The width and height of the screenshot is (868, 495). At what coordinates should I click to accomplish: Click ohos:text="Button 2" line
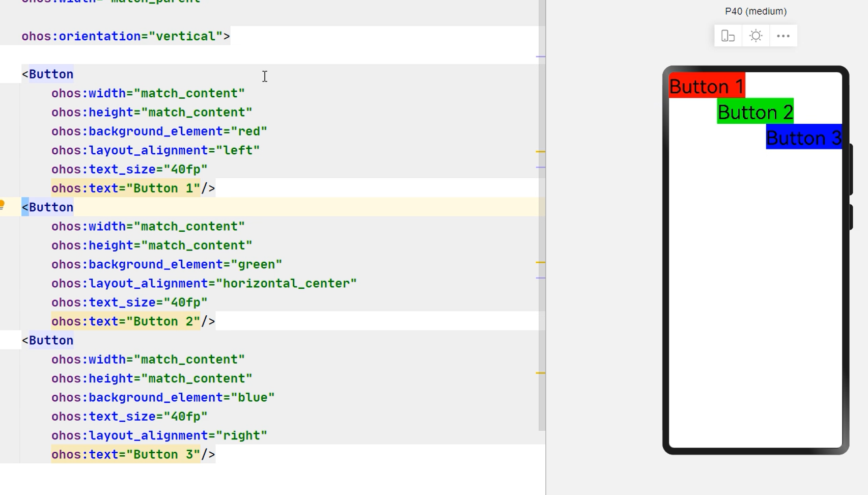[x=133, y=321]
